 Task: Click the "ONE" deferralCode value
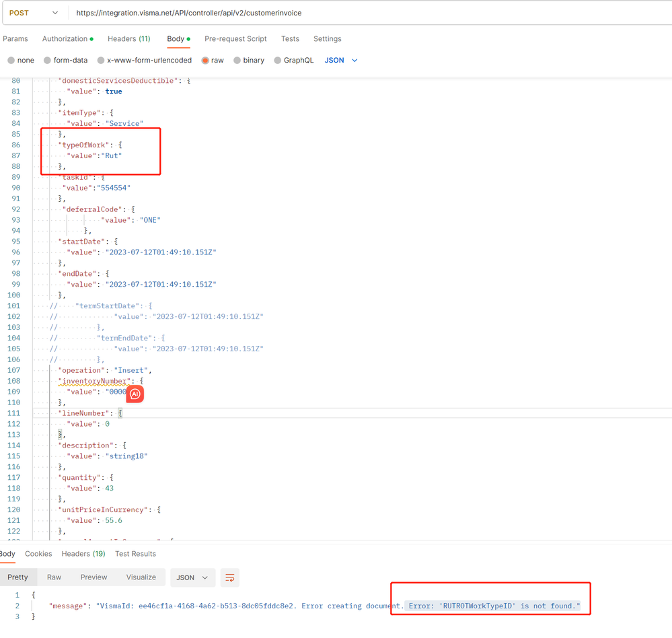[x=150, y=220]
